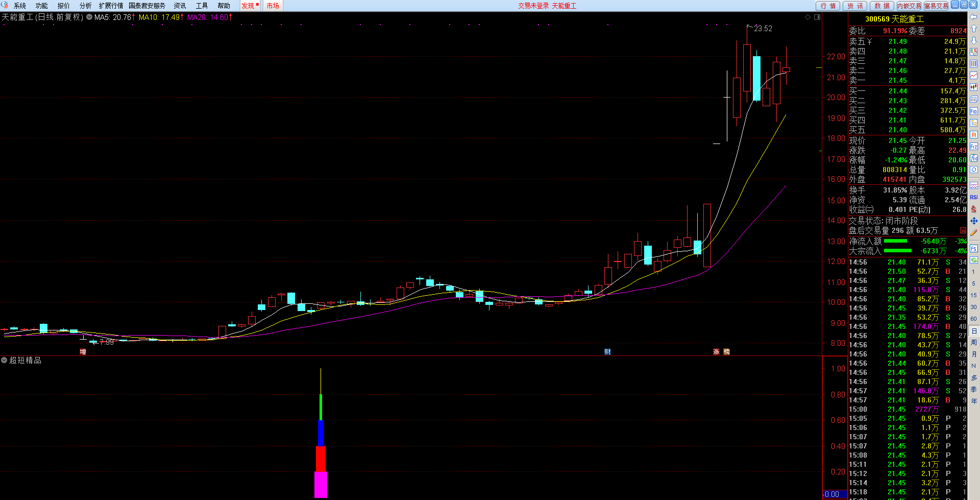Open the 分析 menu

[x=85, y=6]
